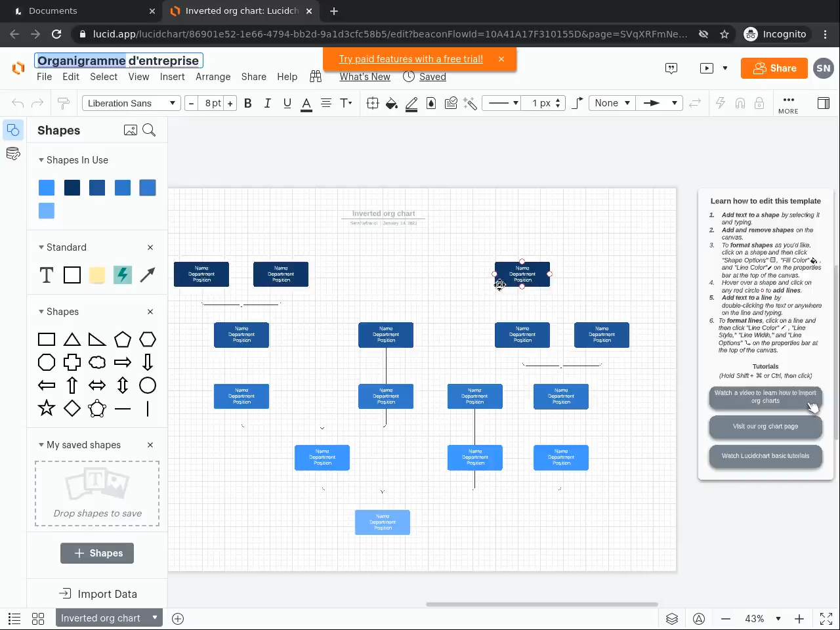
Task: Toggle underline text formatting
Action: (x=287, y=103)
